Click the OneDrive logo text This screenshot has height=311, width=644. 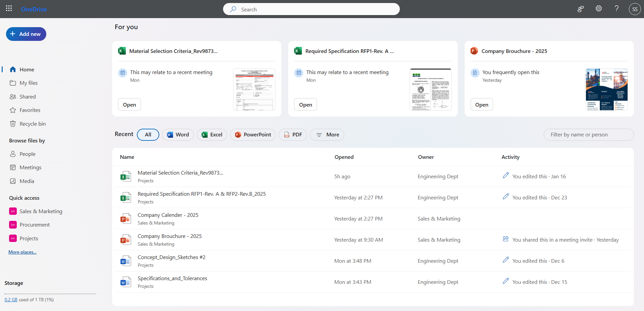[34, 9]
